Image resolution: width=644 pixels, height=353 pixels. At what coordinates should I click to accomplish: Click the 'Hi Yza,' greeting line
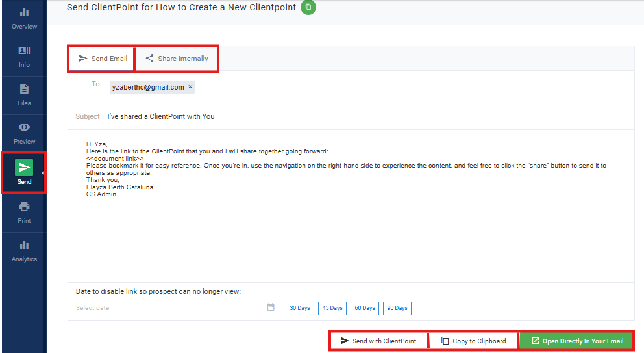click(97, 144)
